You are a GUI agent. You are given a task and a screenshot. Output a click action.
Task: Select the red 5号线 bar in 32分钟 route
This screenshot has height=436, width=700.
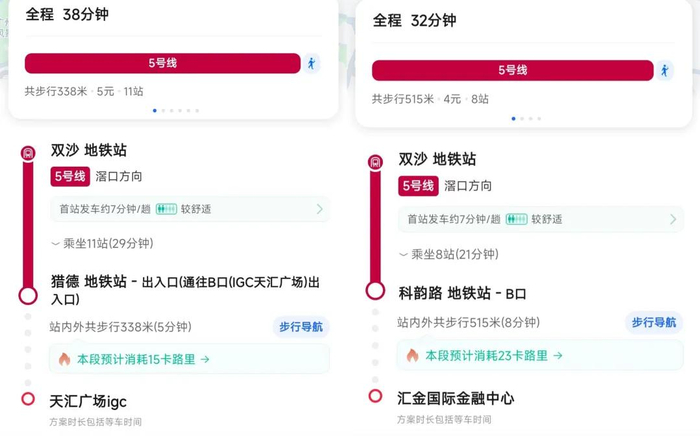click(x=512, y=70)
